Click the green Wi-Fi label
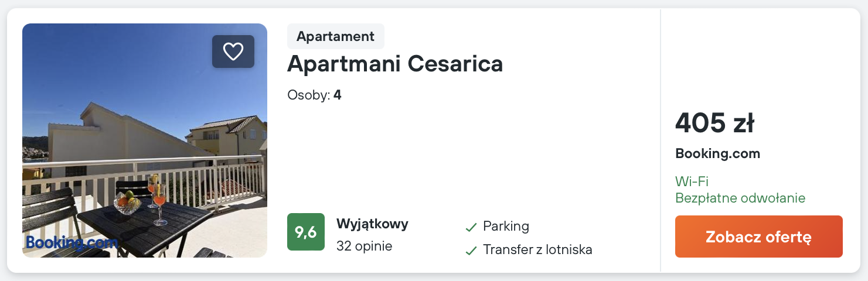Image resolution: width=868 pixels, height=281 pixels. click(x=692, y=181)
